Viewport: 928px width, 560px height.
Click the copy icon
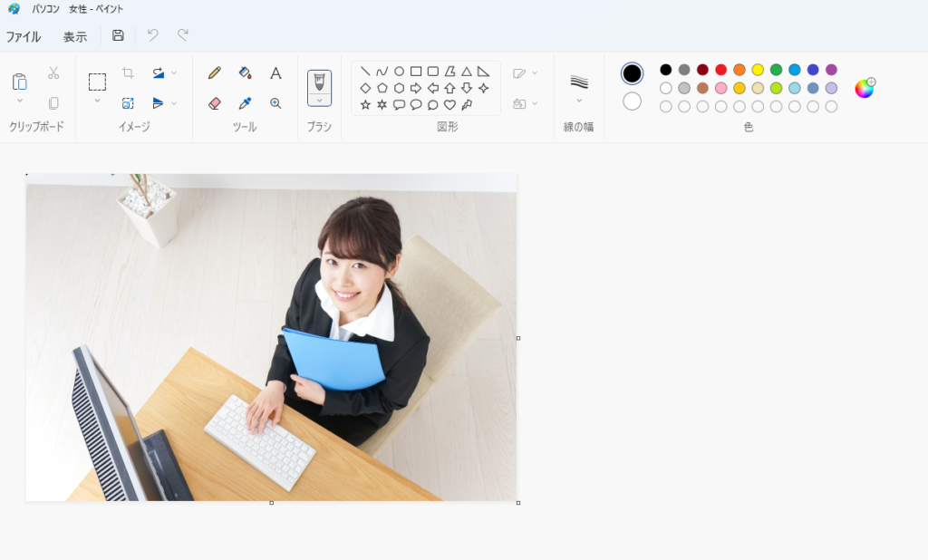[x=53, y=103]
